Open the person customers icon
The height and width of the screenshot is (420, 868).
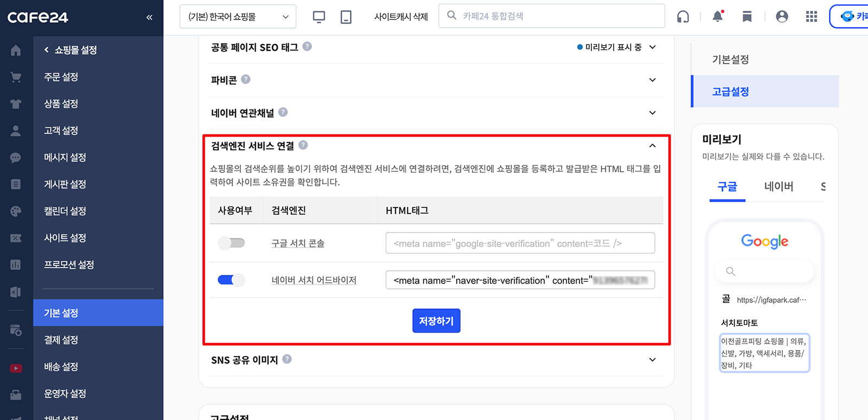pyautogui.click(x=16, y=131)
